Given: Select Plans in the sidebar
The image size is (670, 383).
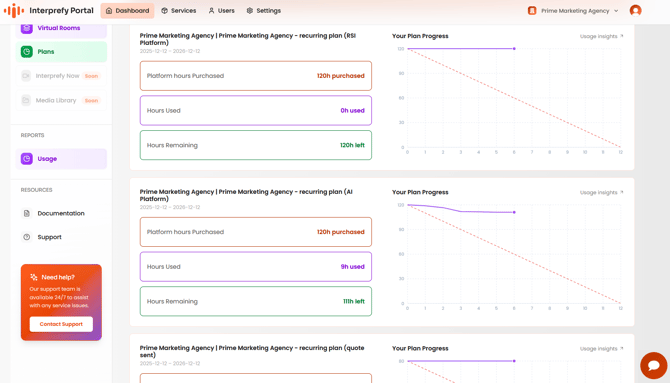Looking at the screenshot, I should point(61,52).
